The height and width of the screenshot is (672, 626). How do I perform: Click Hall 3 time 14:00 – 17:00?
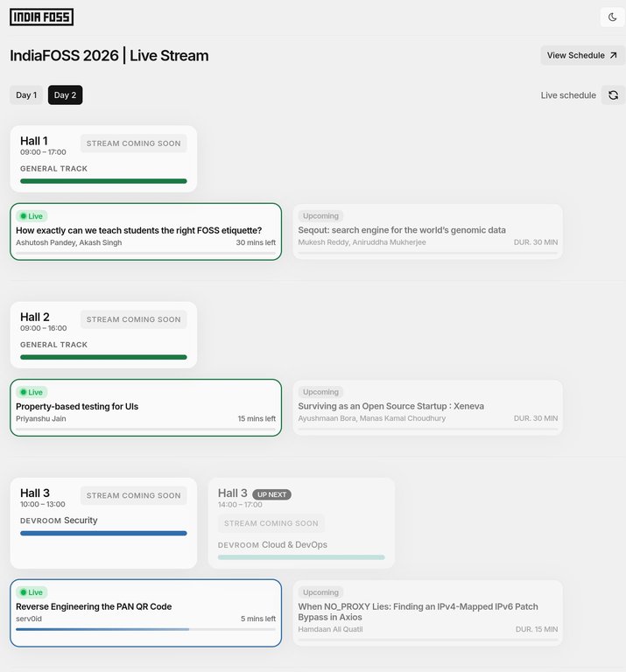pos(240,505)
